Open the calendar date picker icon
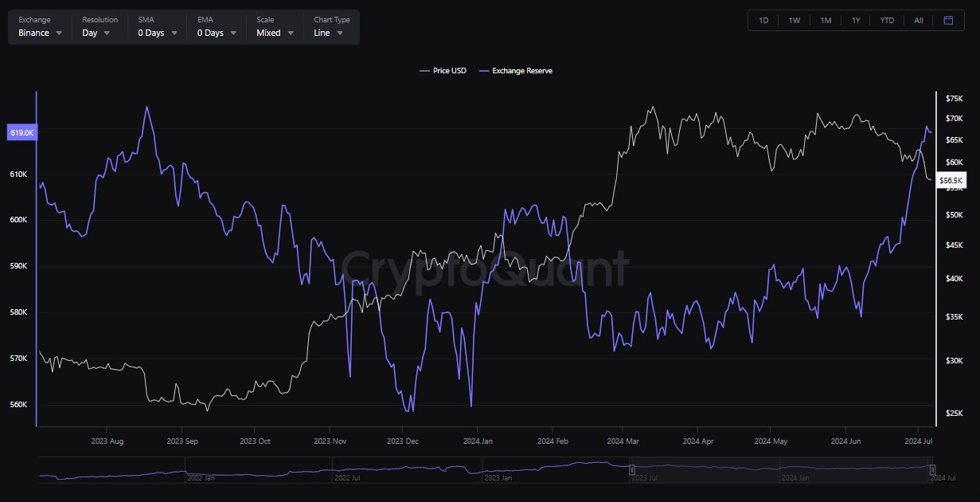 pos(948,20)
